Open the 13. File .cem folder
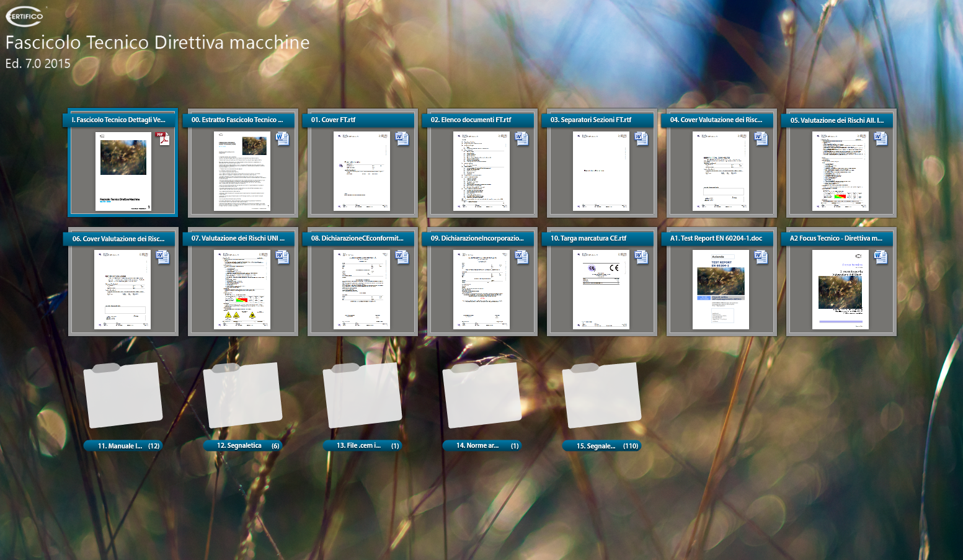963x560 pixels. click(x=362, y=395)
